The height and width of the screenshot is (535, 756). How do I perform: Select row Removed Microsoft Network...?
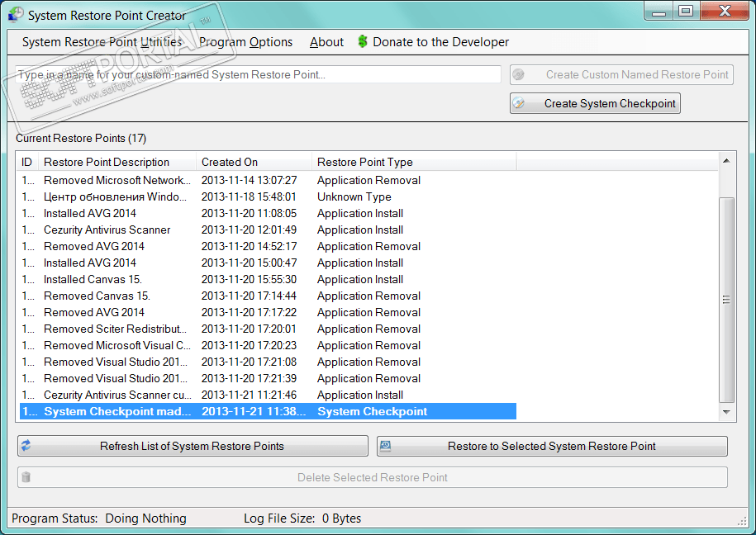[x=268, y=180]
